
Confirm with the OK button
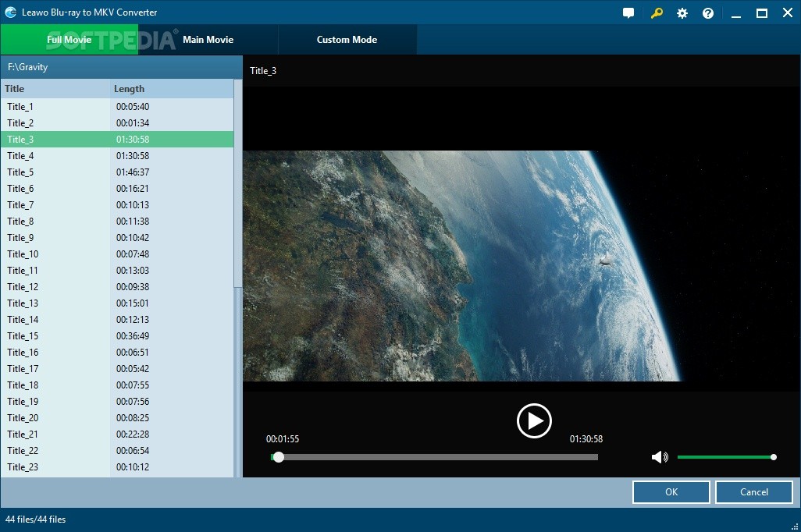pyautogui.click(x=671, y=491)
